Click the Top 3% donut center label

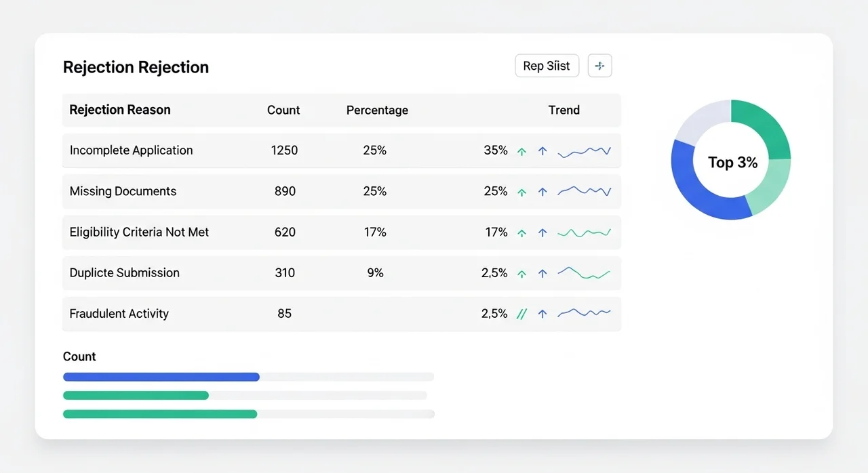click(x=732, y=163)
